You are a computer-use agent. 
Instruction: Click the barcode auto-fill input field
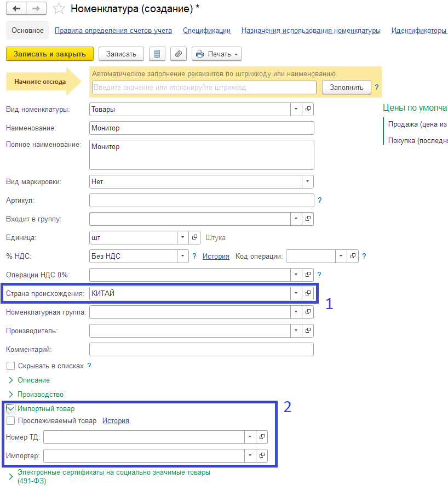click(204, 87)
